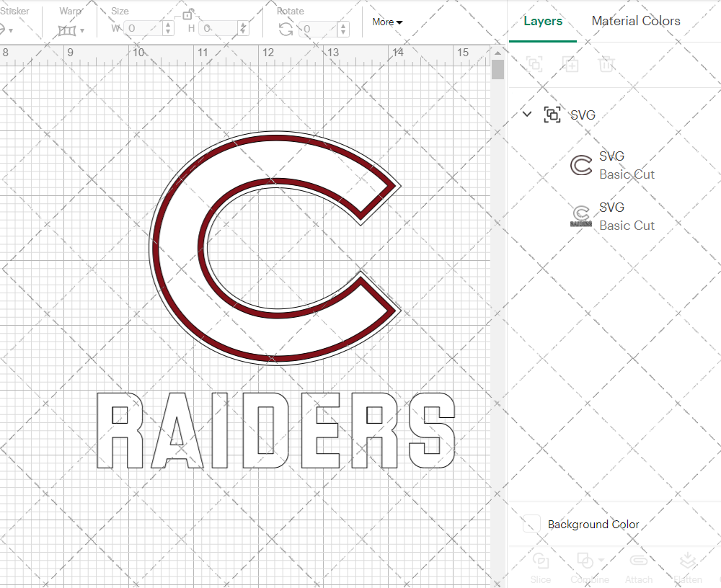Click the Height size input field
721x588 pixels.
[x=219, y=29]
